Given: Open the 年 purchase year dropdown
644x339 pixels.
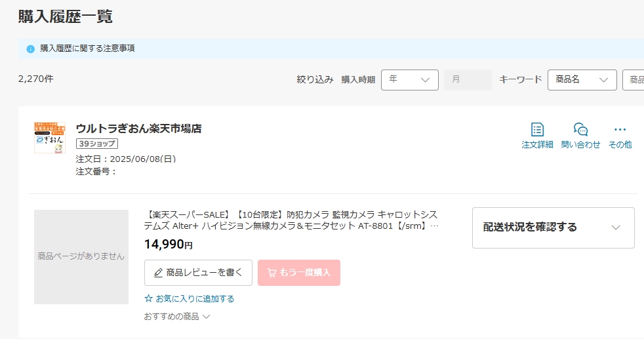Looking at the screenshot, I should click(x=409, y=79).
